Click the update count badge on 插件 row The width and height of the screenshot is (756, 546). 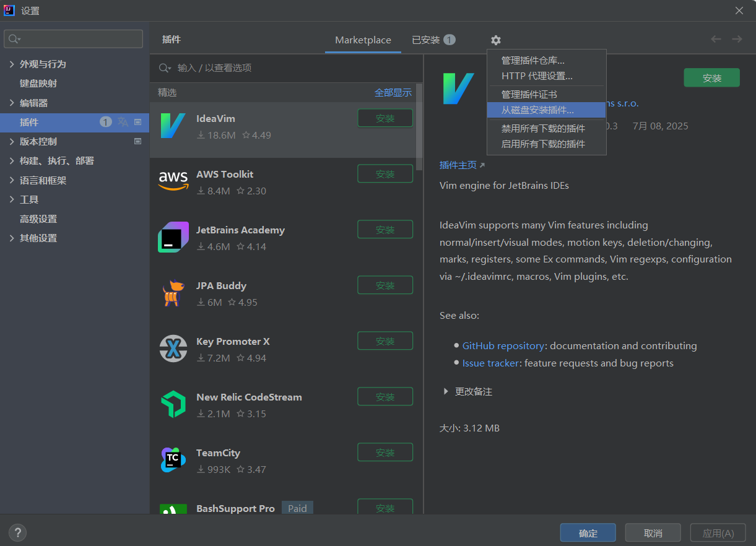click(x=106, y=122)
